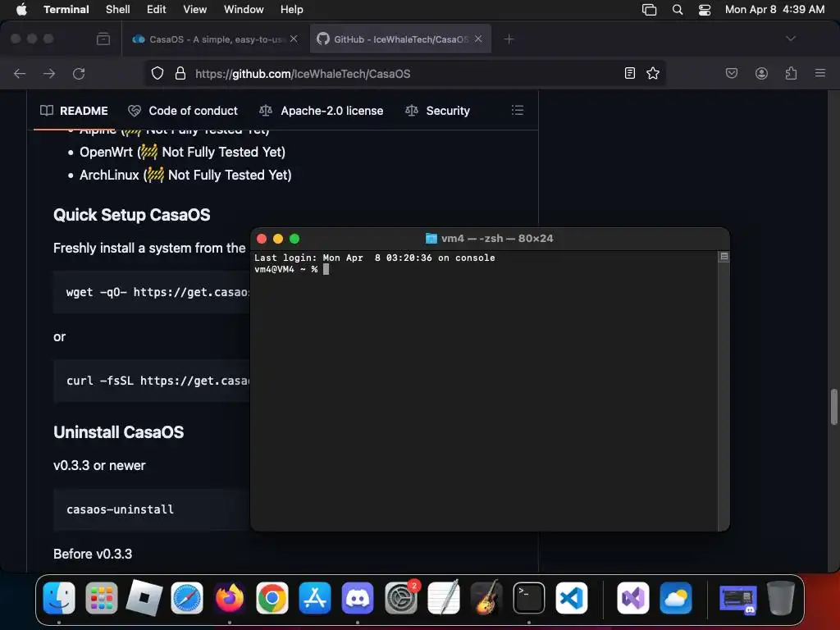Close the GitHub IceWhaleTech/CasaOS tab
Viewport: 840px width, 630px height.
[478, 39]
